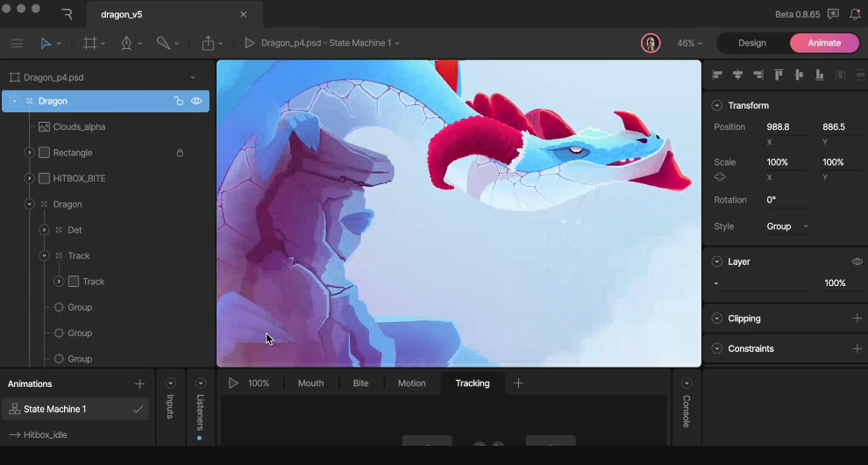The height and width of the screenshot is (465, 868).
Task: Select the Hitbox_idle animation
Action: (46, 434)
